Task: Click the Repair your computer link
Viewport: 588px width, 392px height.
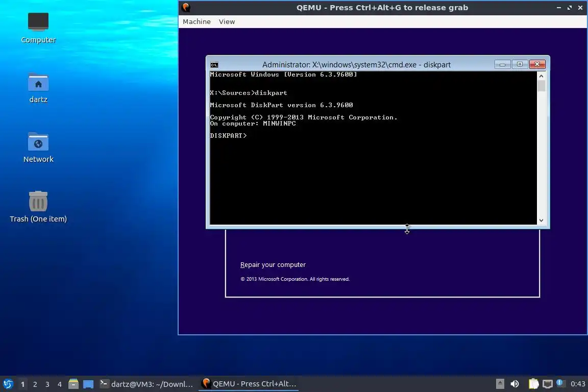Action: coord(273,265)
